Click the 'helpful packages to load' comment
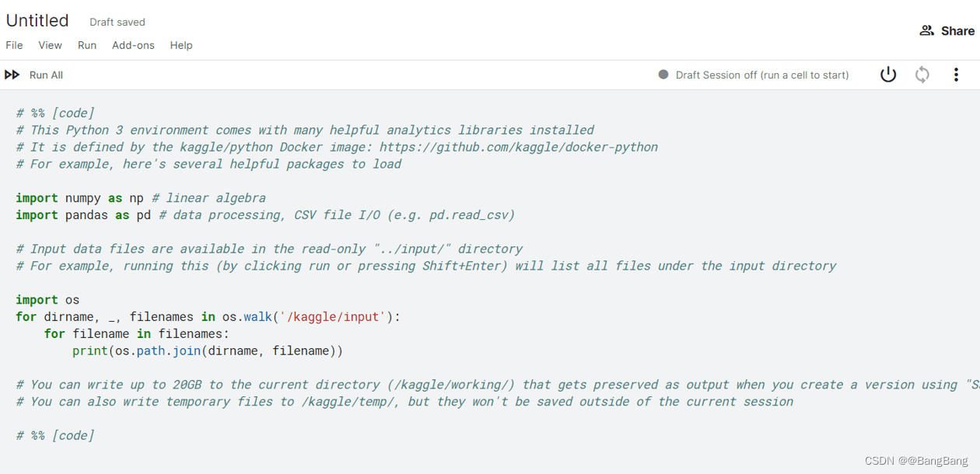 [x=208, y=164]
